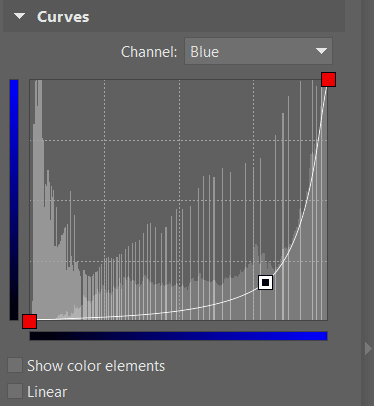Select the middle curve control point
Screen dimensions: 374x406
click(265, 282)
